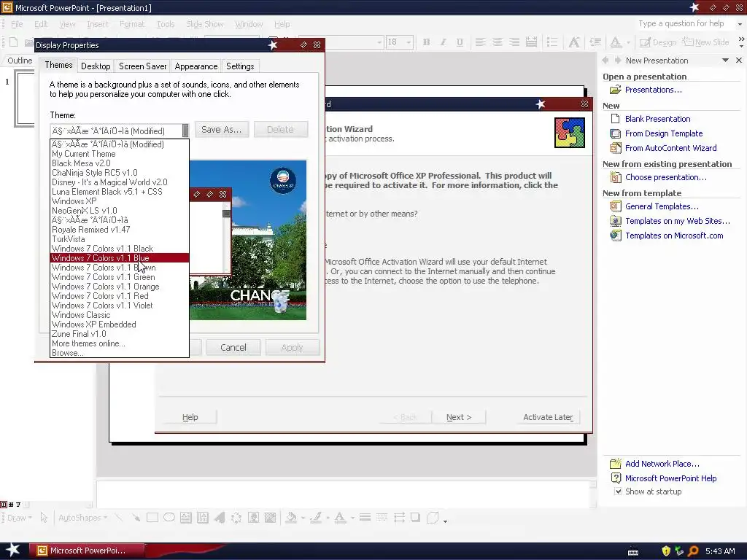Switch to the Desktop tab

click(x=96, y=66)
